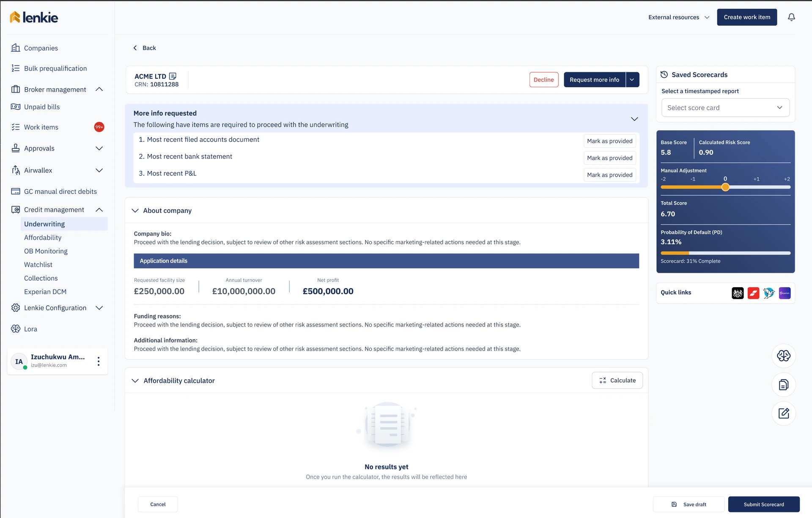Open notifications bell icon

point(791,17)
